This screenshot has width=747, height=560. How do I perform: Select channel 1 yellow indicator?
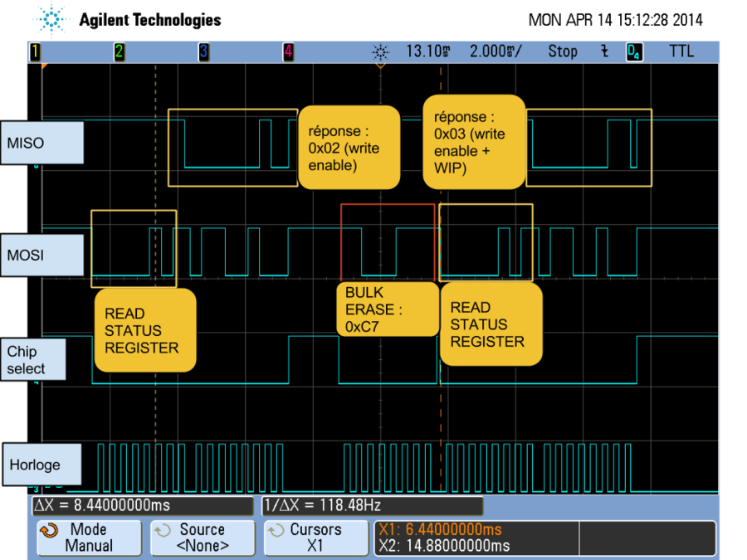35,52
